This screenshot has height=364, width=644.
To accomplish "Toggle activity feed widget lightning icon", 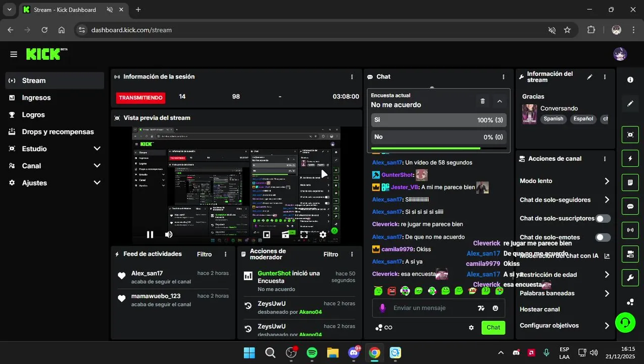I will [630, 158].
